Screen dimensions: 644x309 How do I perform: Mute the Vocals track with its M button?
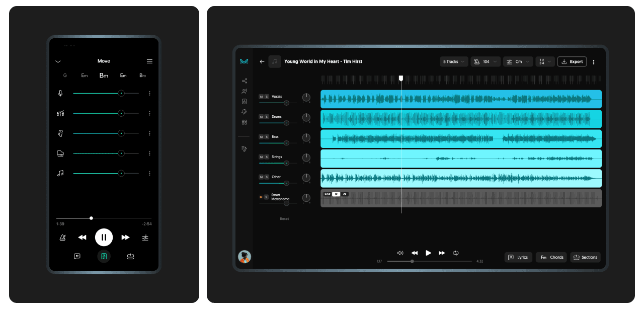(x=260, y=97)
